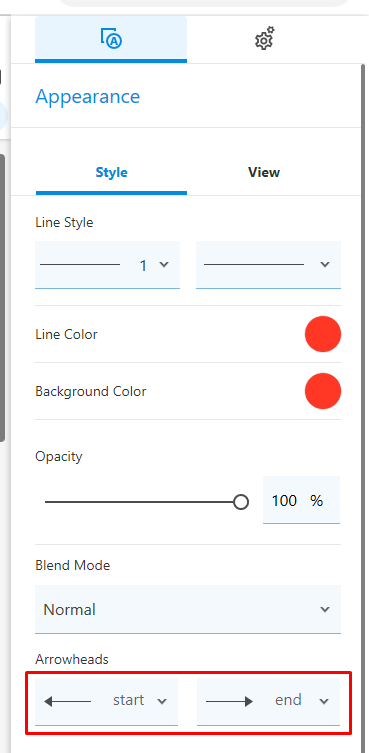Click the right-pointing arrow preview icon
Image resolution: width=369 pixels, height=753 pixels.
[229, 702]
